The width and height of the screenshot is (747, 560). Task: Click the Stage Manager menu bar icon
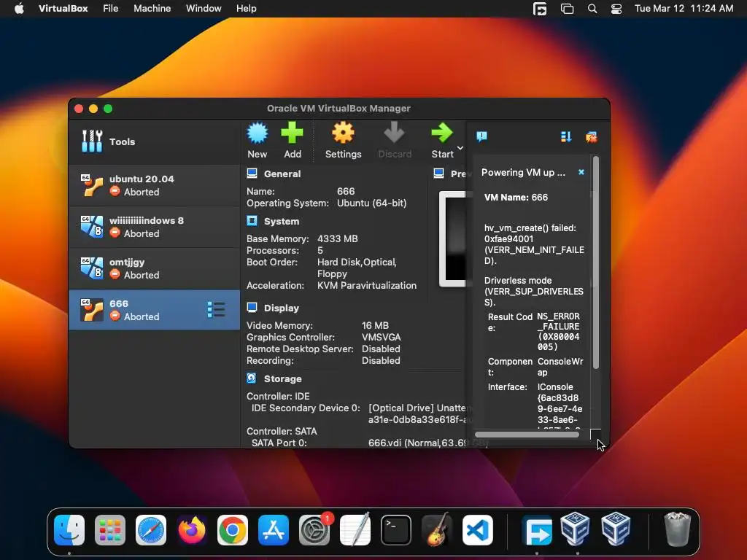(567, 9)
